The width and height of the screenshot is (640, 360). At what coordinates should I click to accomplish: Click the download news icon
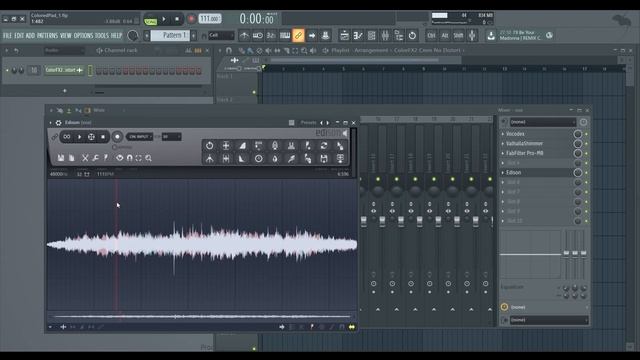[491, 36]
